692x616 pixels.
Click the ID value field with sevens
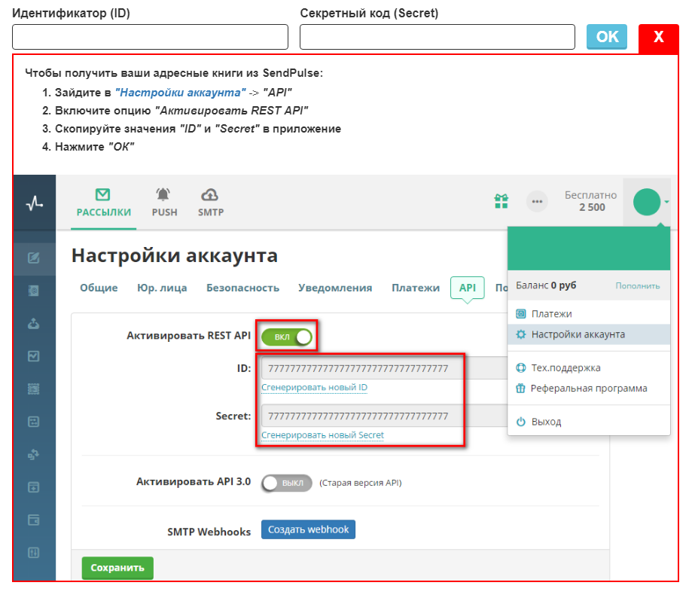tap(384, 368)
